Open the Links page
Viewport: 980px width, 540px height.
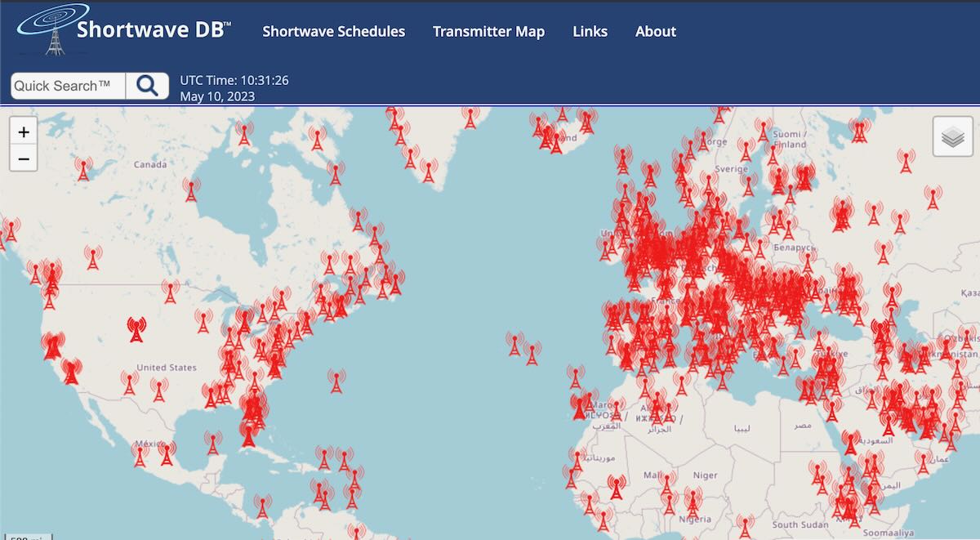[x=590, y=31]
